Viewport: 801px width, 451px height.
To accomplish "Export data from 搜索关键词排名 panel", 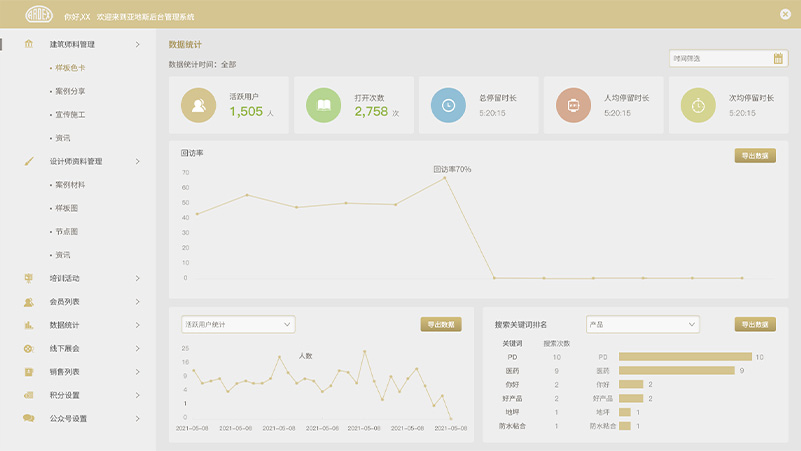I will [755, 325].
